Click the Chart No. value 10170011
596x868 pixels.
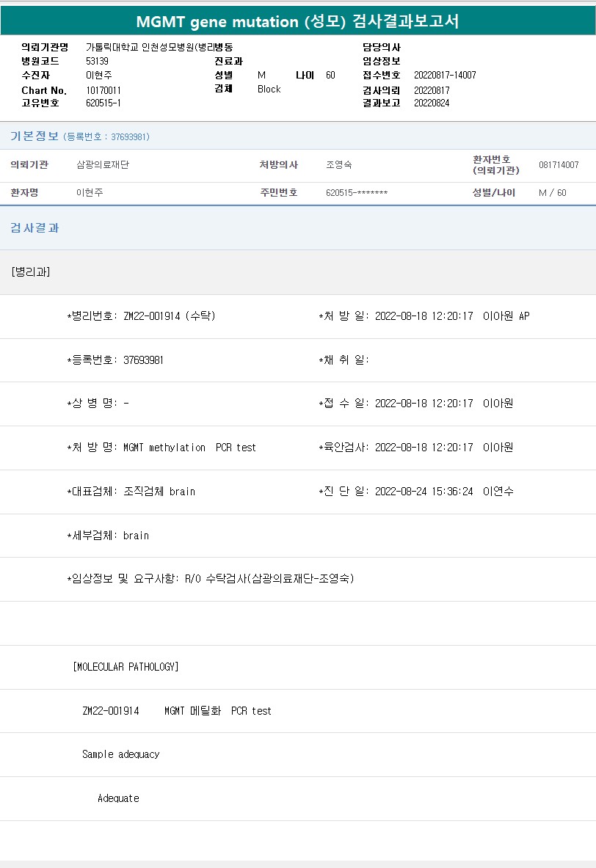103,90
